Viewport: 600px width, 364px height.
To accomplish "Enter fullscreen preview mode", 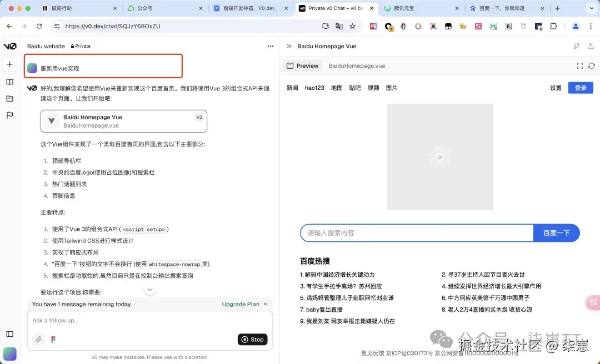I will pyautogui.click(x=579, y=66).
